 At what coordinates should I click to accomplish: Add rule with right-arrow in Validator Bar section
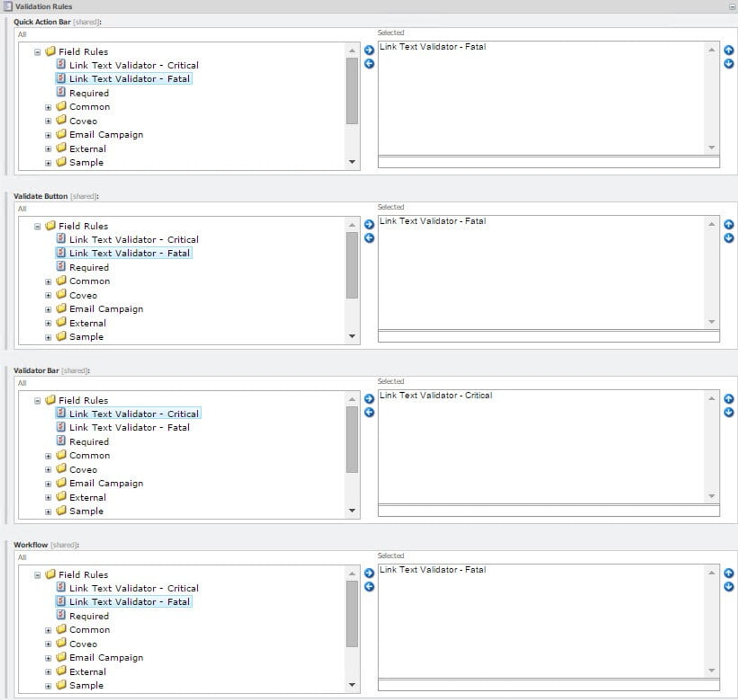(369, 399)
